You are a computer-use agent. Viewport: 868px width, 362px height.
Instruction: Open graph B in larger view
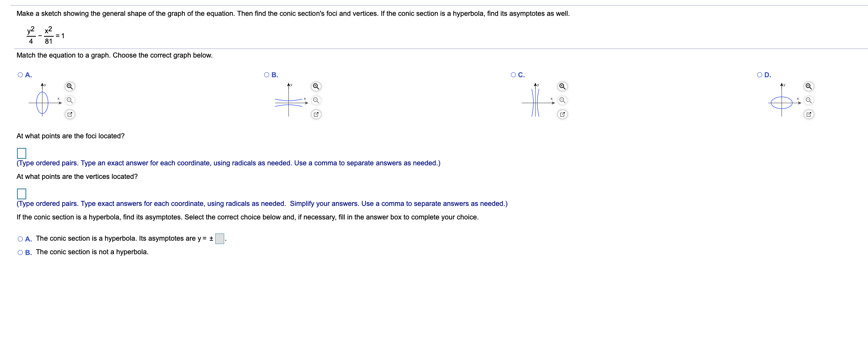pyautogui.click(x=315, y=114)
